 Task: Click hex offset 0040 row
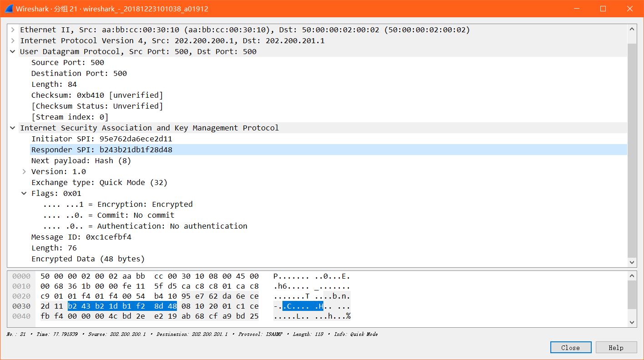click(21, 316)
